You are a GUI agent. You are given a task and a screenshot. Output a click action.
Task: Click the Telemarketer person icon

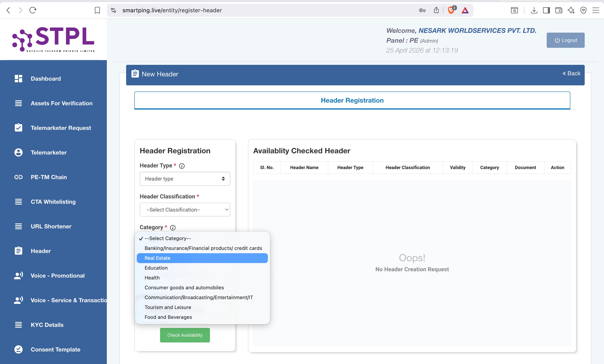pyautogui.click(x=18, y=152)
